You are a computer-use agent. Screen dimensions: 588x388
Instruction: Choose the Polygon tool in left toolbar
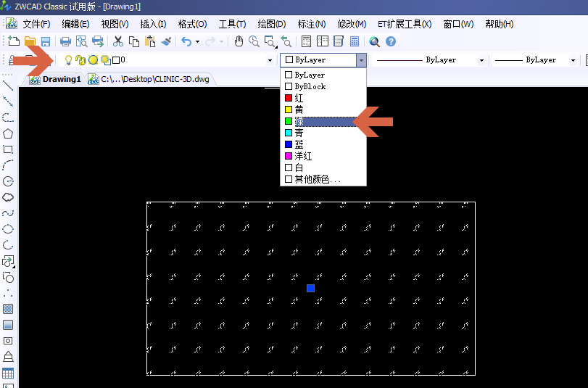click(x=8, y=133)
